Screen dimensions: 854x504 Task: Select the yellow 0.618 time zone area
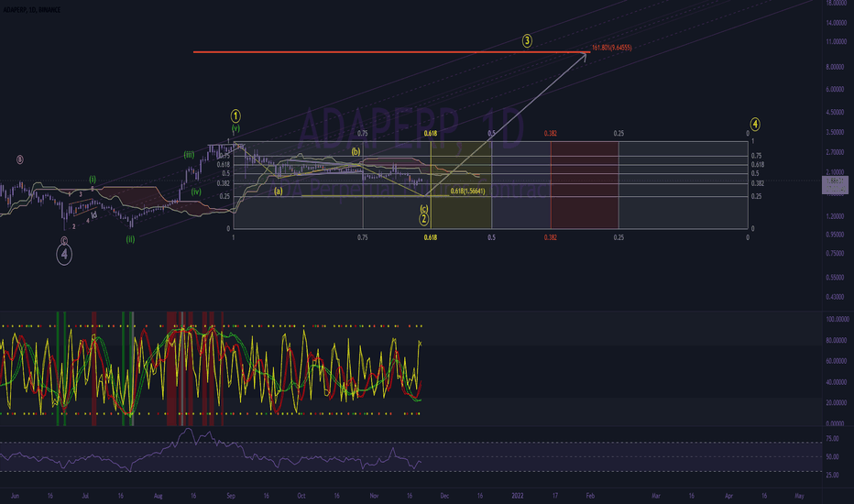click(461, 185)
